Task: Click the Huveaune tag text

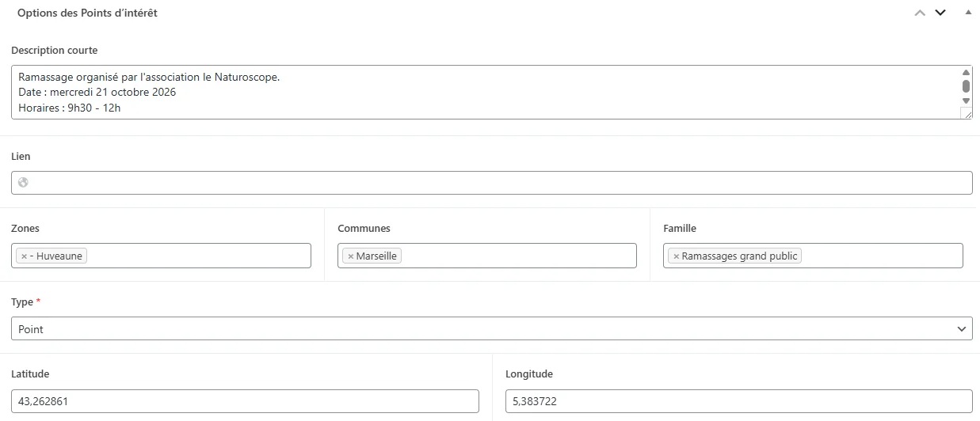Action: (x=56, y=256)
